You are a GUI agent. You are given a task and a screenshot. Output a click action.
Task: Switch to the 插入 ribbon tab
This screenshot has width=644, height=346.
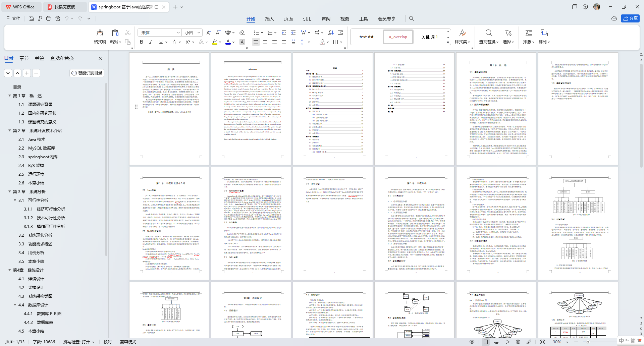[270, 19]
